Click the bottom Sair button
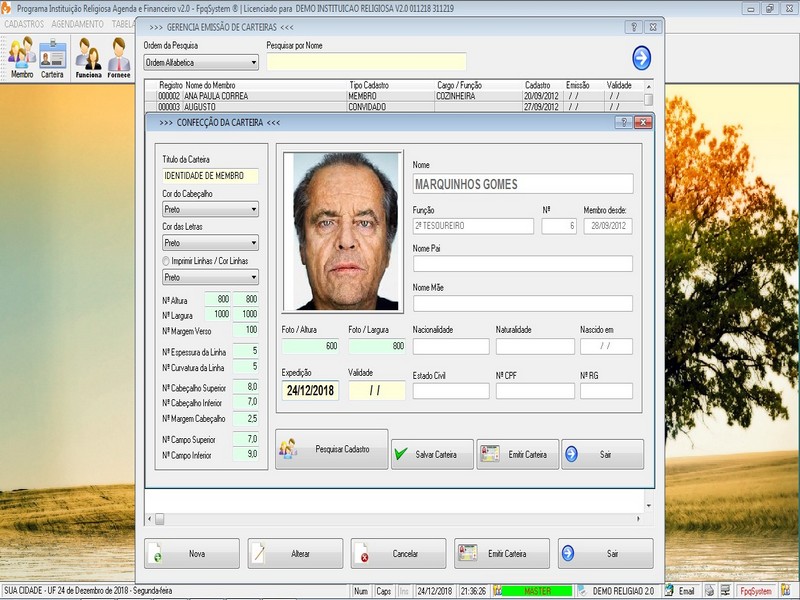This screenshot has width=800, height=600. (x=606, y=554)
